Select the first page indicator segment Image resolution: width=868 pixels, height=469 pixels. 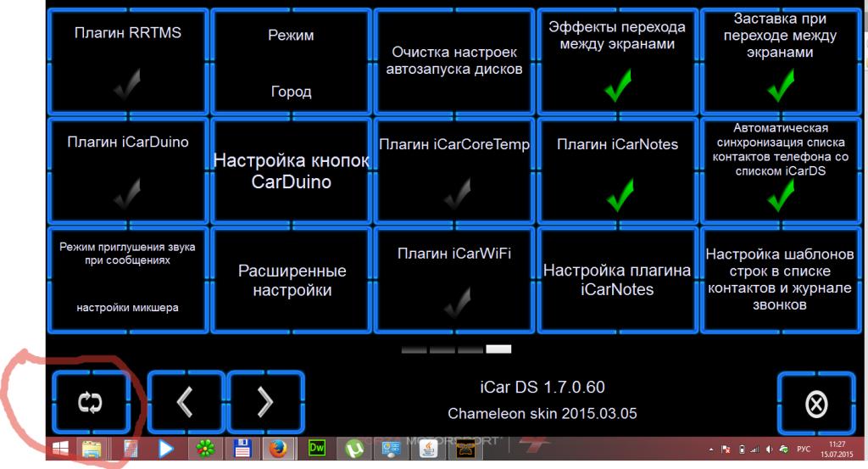[414, 349]
